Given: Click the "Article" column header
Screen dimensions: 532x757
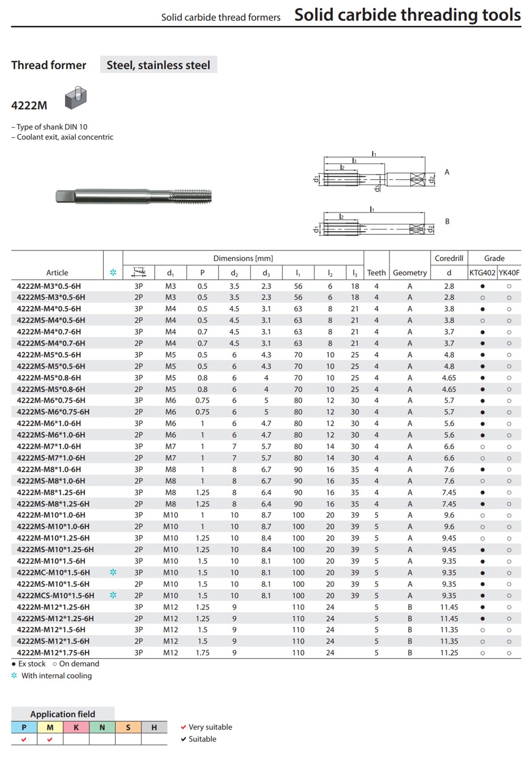Looking at the screenshot, I should [57, 273].
